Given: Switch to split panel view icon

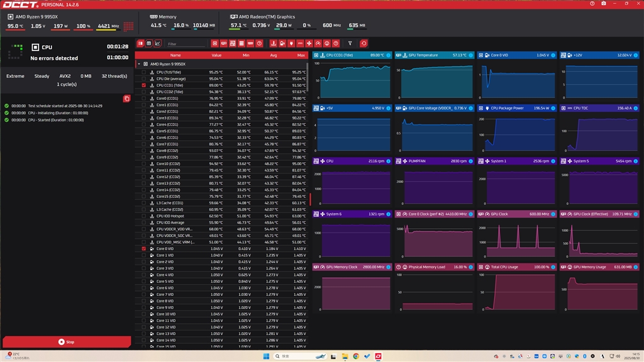Looking at the screenshot, I should (x=140, y=43).
